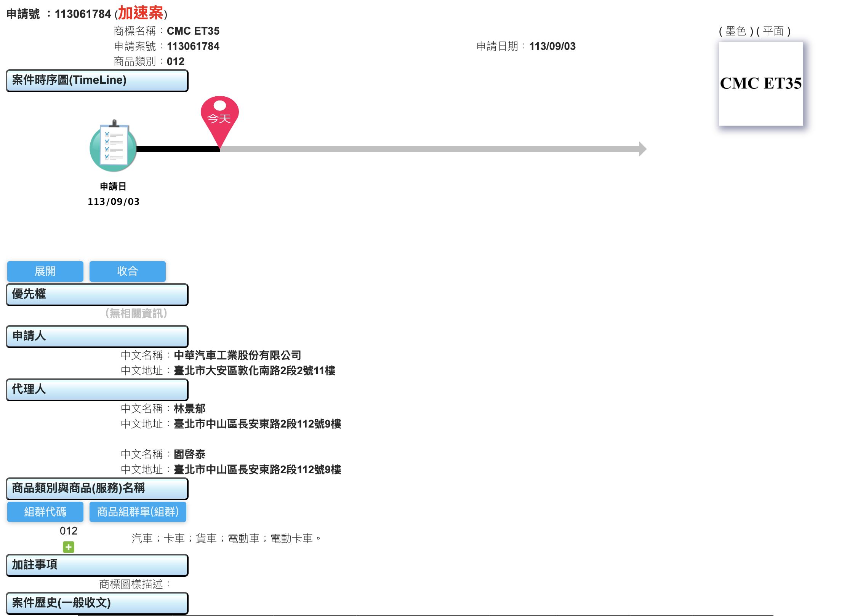The height and width of the screenshot is (616, 858).
Task: Click the grey timeline arrow head
Action: (x=643, y=149)
